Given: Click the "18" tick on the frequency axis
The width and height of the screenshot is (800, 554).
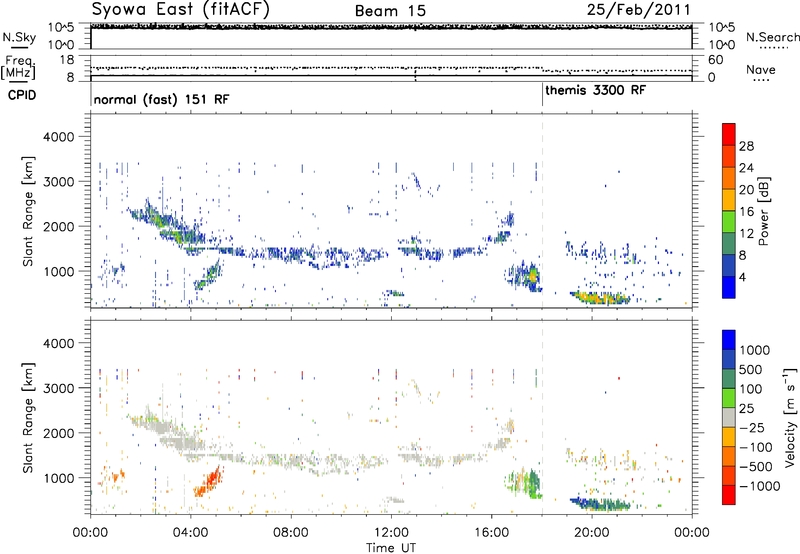Looking at the screenshot, I should [x=67, y=60].
